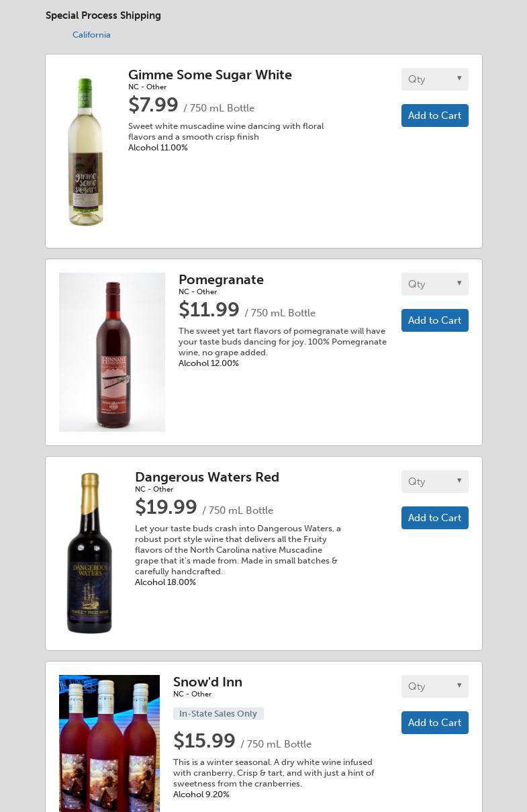View the Snow'd Inn bottles photo

[109, 743]
